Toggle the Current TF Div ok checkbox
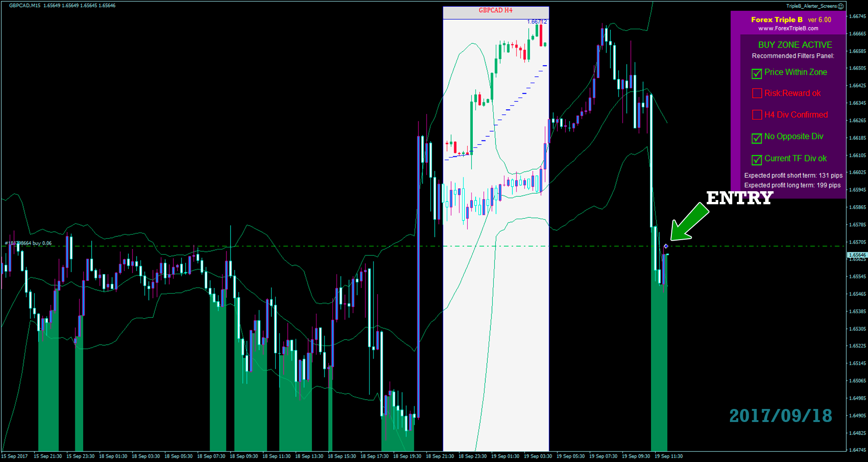This screenshot has width=868, height=462. [756, 160]
